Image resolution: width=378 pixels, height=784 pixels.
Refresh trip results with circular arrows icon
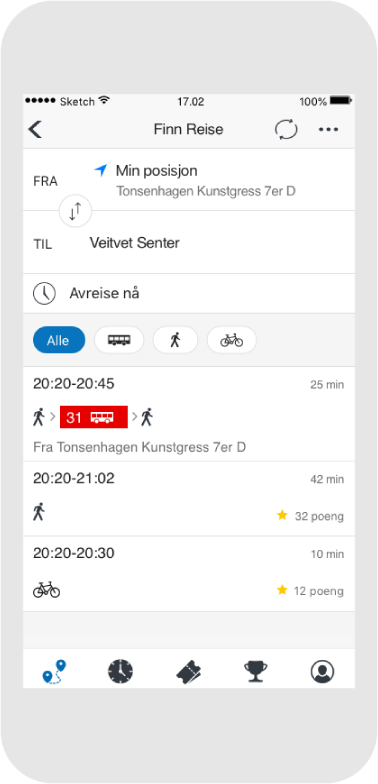coord(286,130)
